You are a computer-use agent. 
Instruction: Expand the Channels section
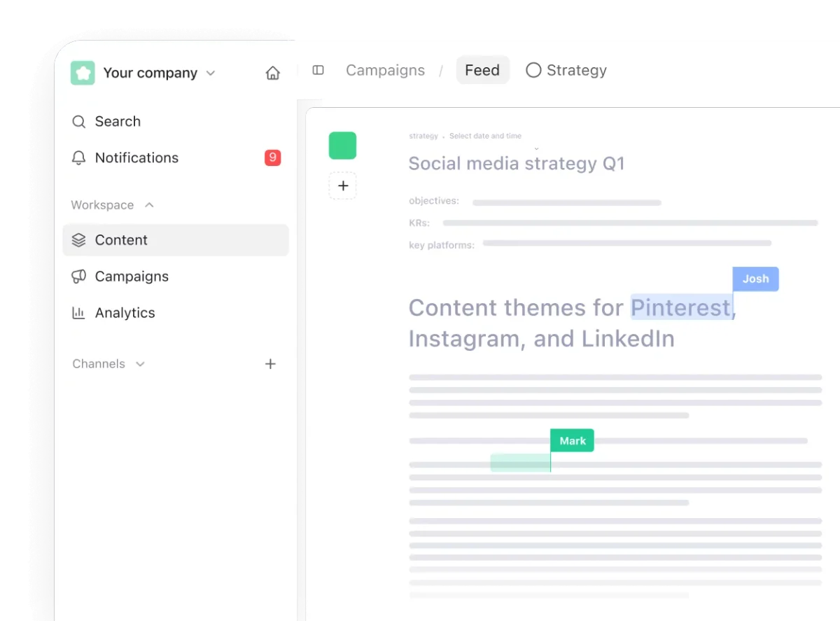[139, 363]
